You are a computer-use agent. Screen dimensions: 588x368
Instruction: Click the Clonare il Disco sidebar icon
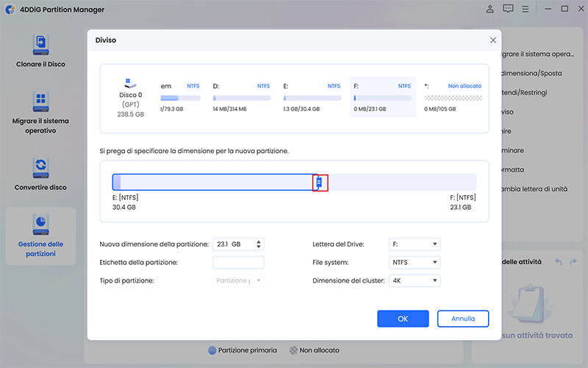[40, 45]
